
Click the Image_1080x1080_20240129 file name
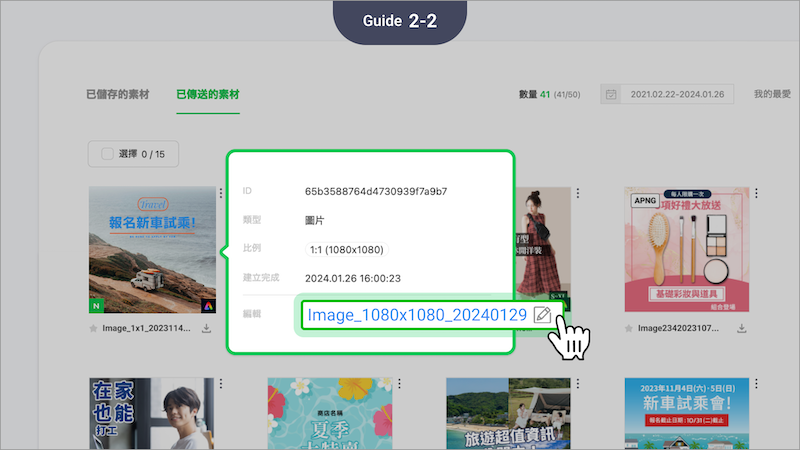tap(416, 315)
